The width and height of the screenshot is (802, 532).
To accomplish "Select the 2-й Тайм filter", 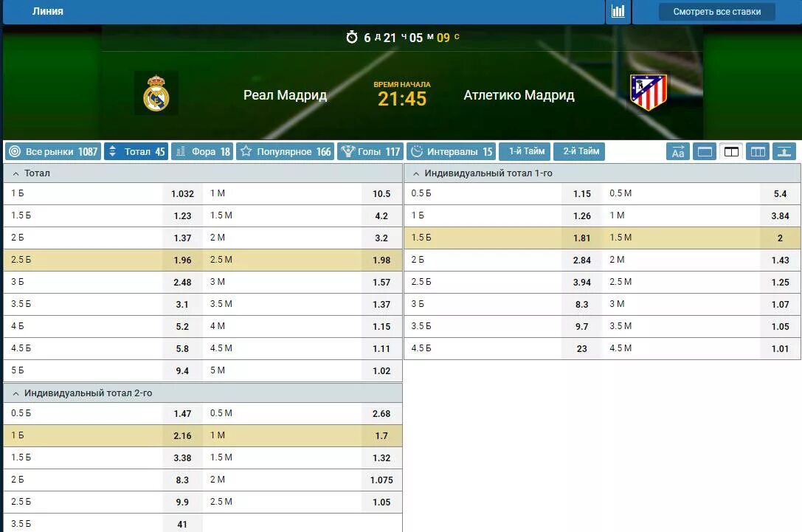I will (581, 151).
